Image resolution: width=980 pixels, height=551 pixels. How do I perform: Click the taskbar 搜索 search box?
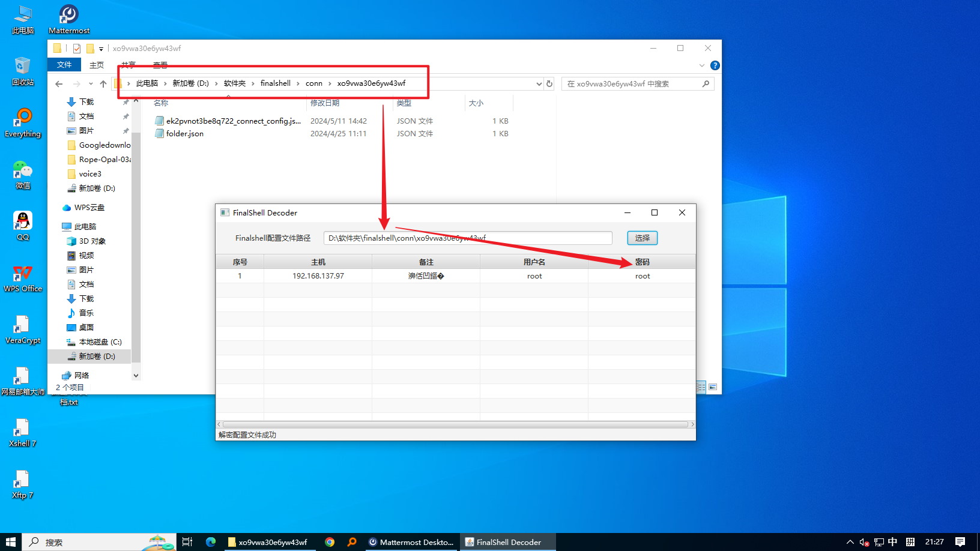(99, 542)
